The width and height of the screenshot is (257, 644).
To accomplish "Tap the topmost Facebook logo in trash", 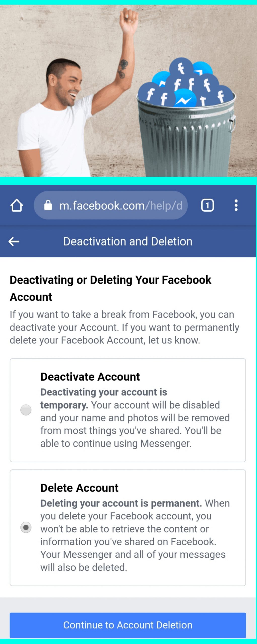I will coord(181,68).
